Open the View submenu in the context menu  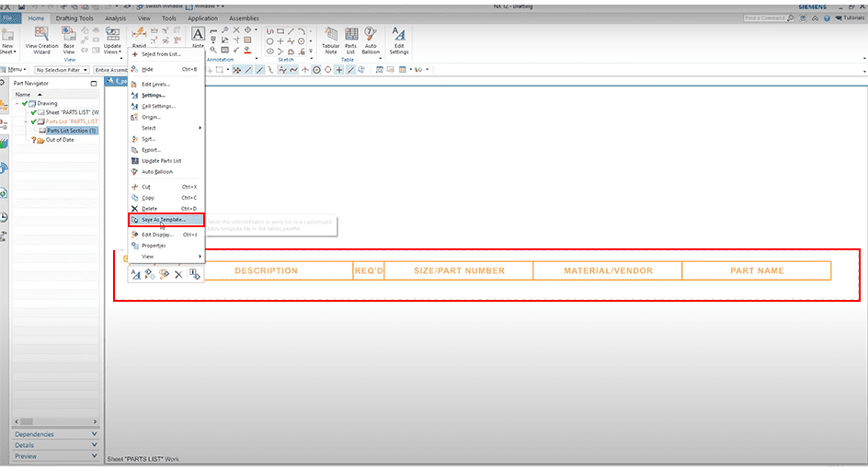tap(166, 257)
